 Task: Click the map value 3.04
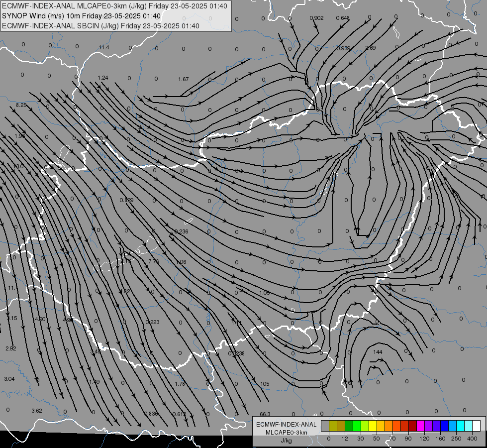point(9,379)
